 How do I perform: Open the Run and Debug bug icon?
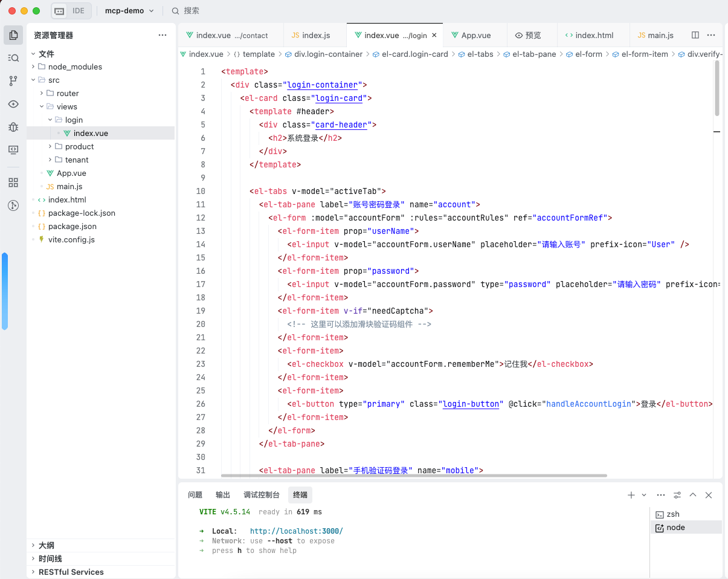pos(13,127)
